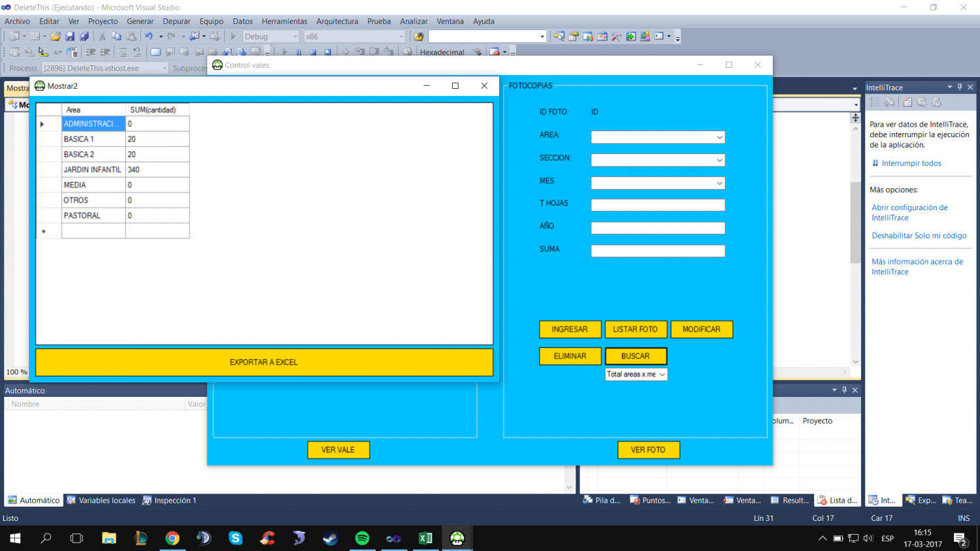Click the Interrumpir todos link
This screenshot has height=551, width=980.
pyautogui.click(x=911, y=163)
